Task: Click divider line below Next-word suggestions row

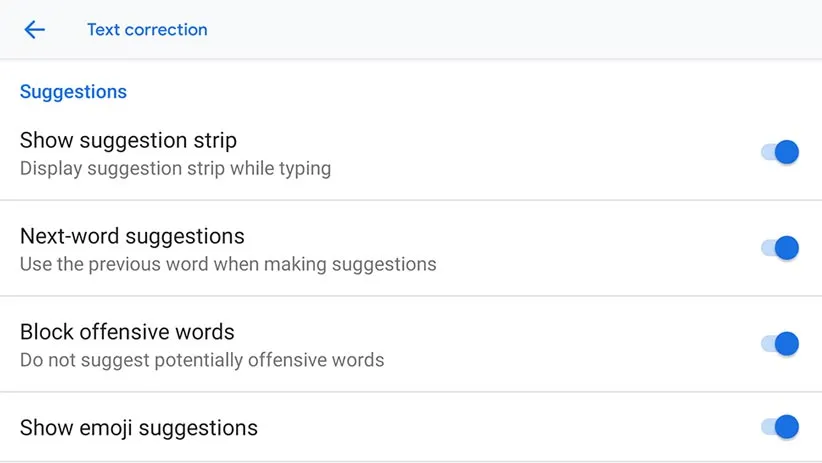Action: [411, 296]
